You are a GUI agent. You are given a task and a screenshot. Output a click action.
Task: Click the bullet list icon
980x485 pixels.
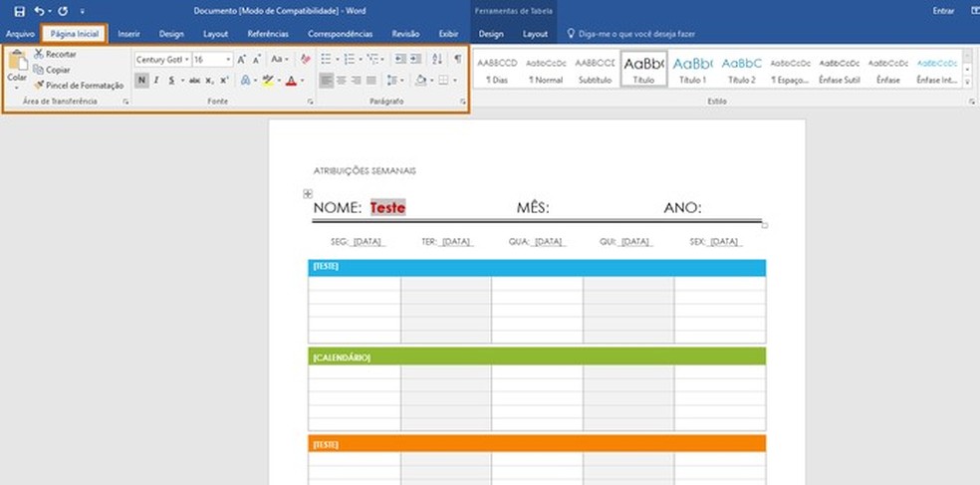[x=326, y=60]
